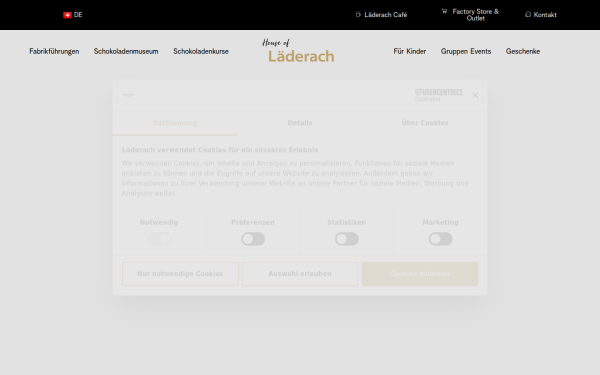Screen dimensions: 600x375
Task: Click the Statistiken label text
Action: pos(347,222)
